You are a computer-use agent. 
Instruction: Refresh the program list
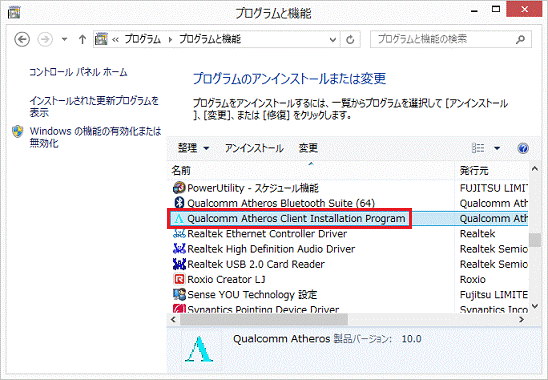click(x=350, y=40)
